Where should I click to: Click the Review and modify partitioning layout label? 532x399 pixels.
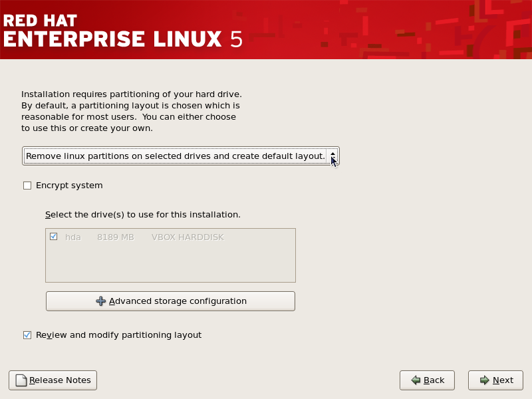[x=119, y=335]
